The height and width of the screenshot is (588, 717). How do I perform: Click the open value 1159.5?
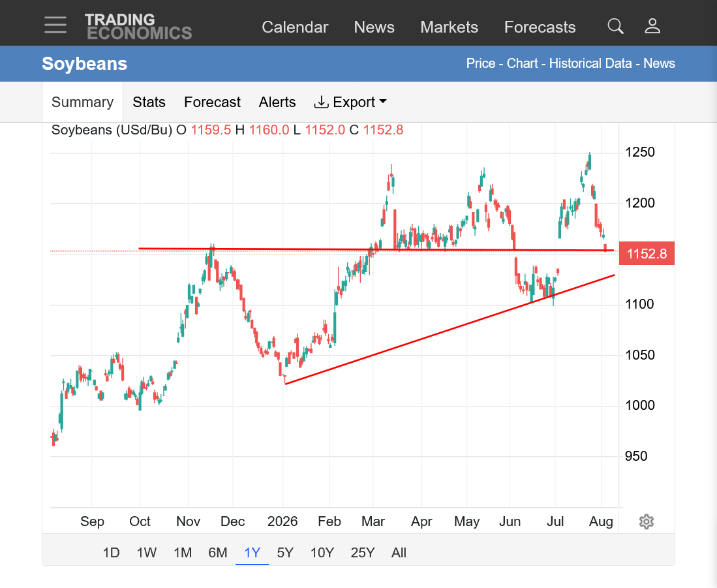[211, 130]
